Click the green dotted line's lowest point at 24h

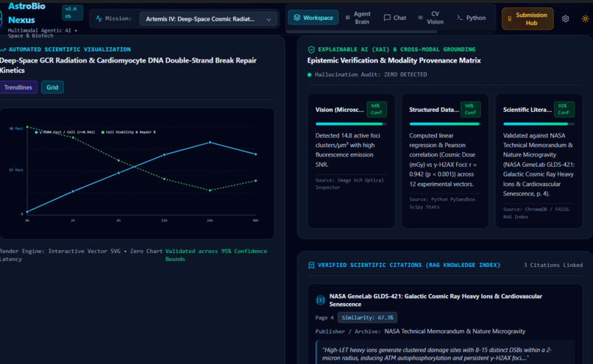pyautogui.click(x=210, y=190)
